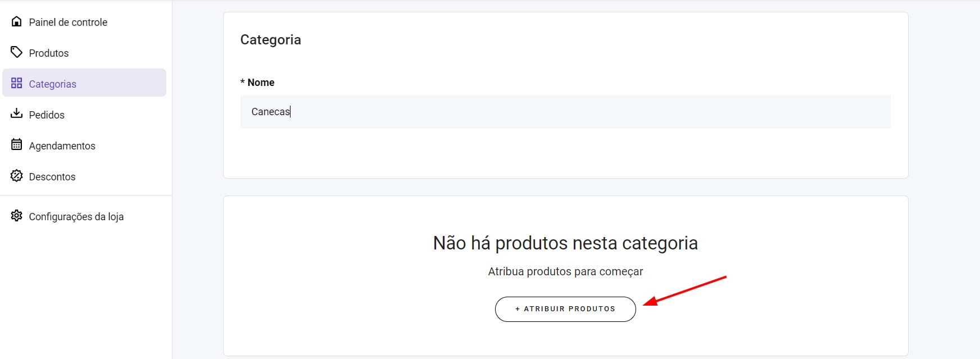Select the Categorias menu entry

[x=52, y=84]
